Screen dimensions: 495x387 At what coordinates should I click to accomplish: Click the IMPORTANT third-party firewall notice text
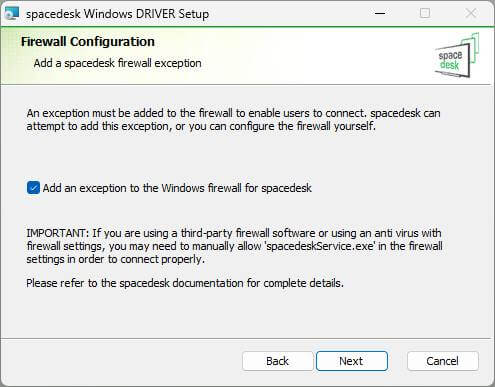[234, 246]
